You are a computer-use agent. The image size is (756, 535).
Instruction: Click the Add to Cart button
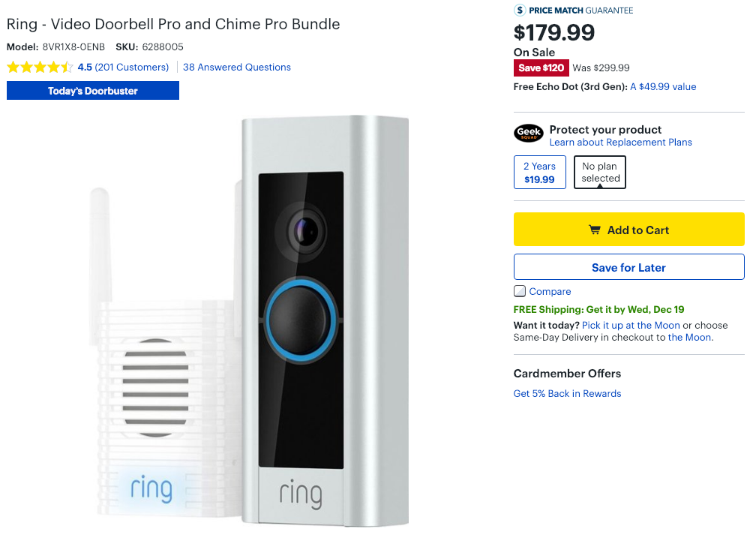(628, 230)
